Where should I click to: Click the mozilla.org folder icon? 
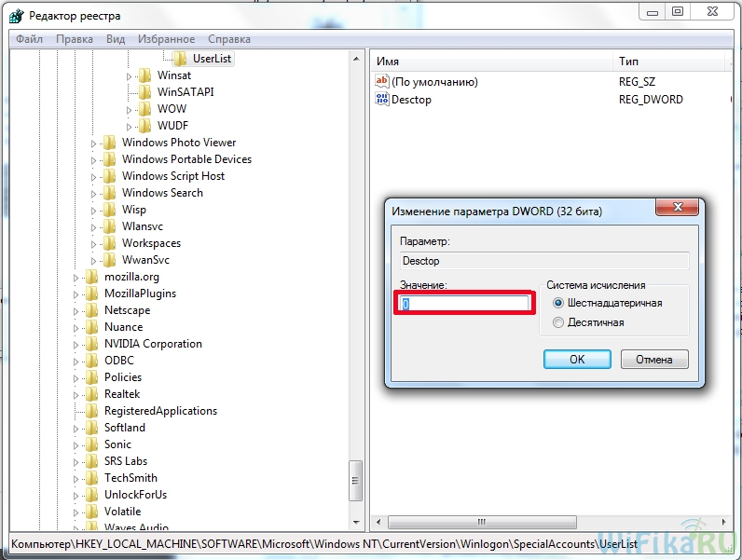click(91, 277)
